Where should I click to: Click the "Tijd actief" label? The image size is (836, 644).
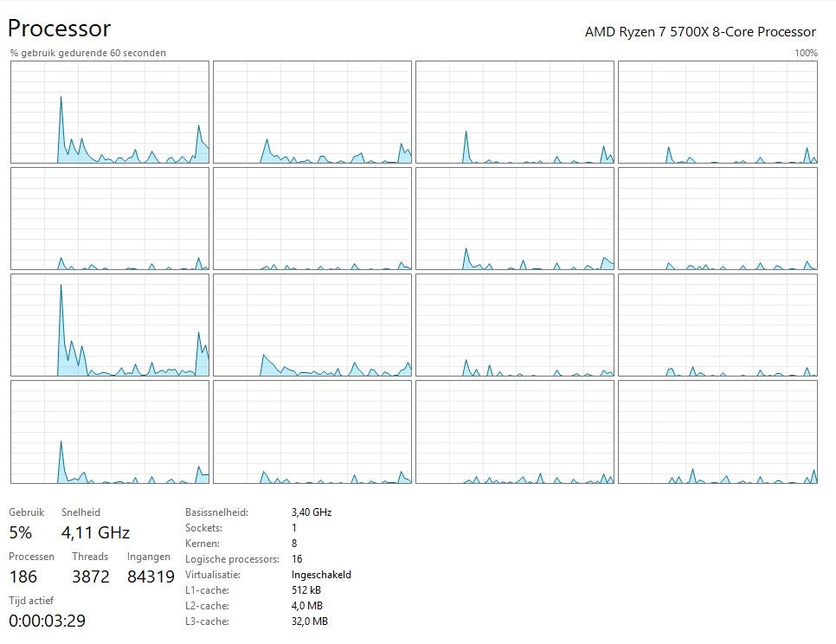31,601
